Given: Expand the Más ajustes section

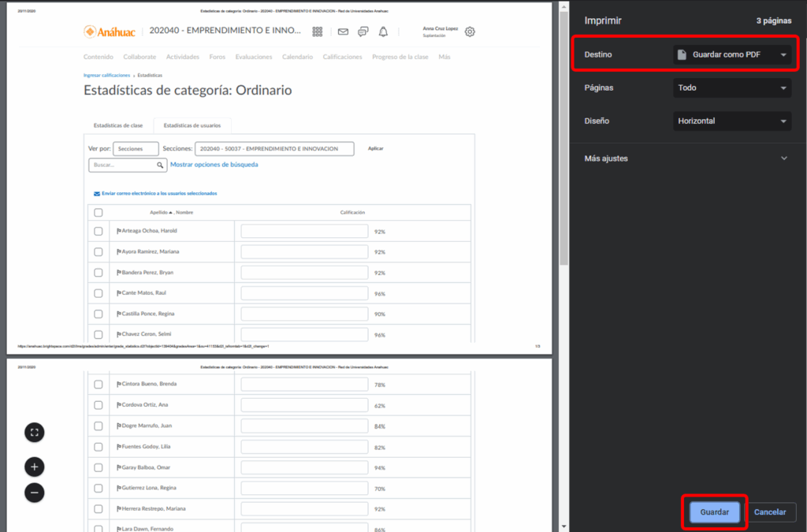Looking at the screenshot, I should tap(686, 158).
